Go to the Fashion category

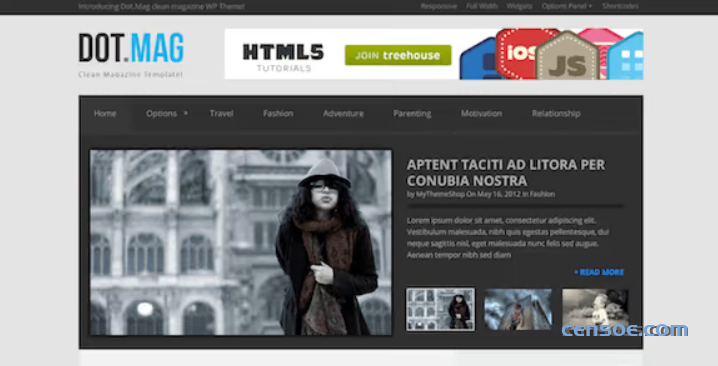[278, 113]
